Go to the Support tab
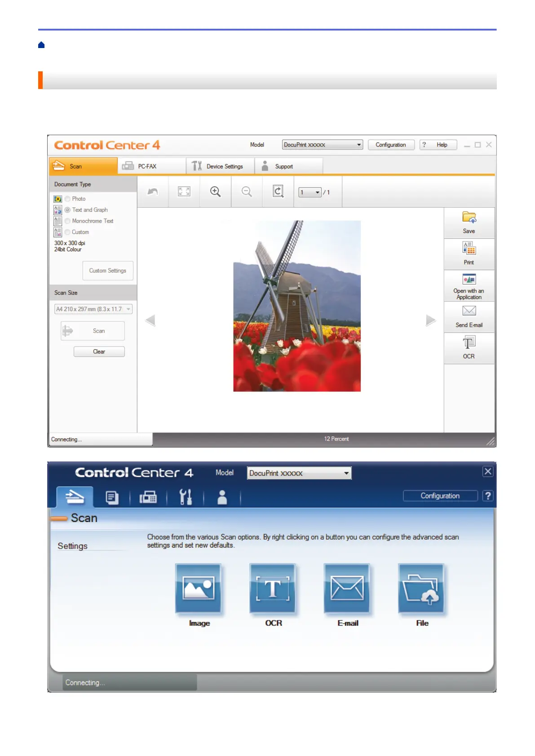The height and width of the screenshot is (756, 535). point(289,166)
